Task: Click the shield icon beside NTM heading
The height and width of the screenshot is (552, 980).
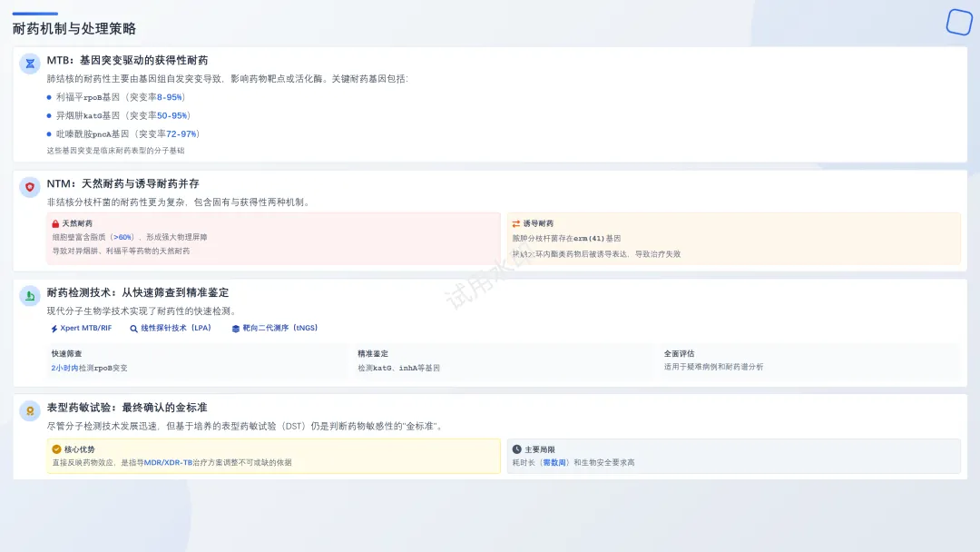Action: (29, 187)
